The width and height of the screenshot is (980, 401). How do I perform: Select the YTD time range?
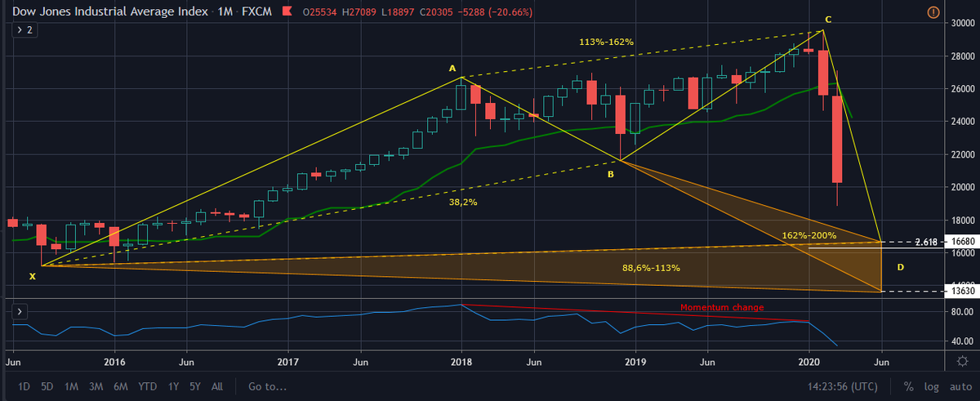click(x=148, y=386)
